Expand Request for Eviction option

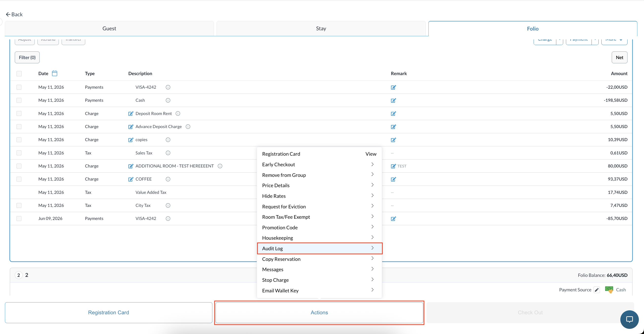[320, 206]
